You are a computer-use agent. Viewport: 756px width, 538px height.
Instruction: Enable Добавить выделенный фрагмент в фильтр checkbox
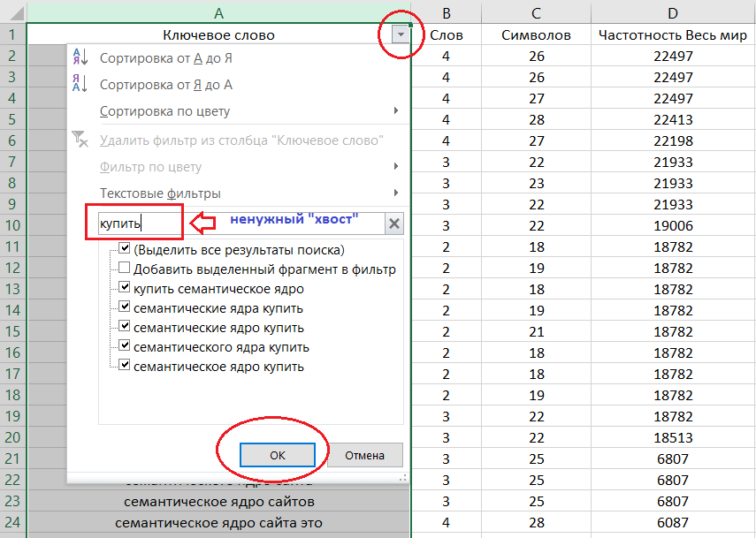[x=125, y=268]
